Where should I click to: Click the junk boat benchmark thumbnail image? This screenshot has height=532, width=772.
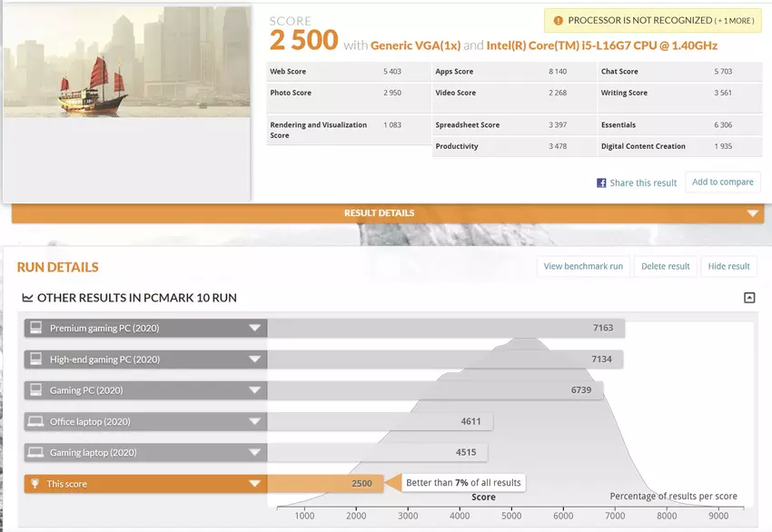(126, 62)
